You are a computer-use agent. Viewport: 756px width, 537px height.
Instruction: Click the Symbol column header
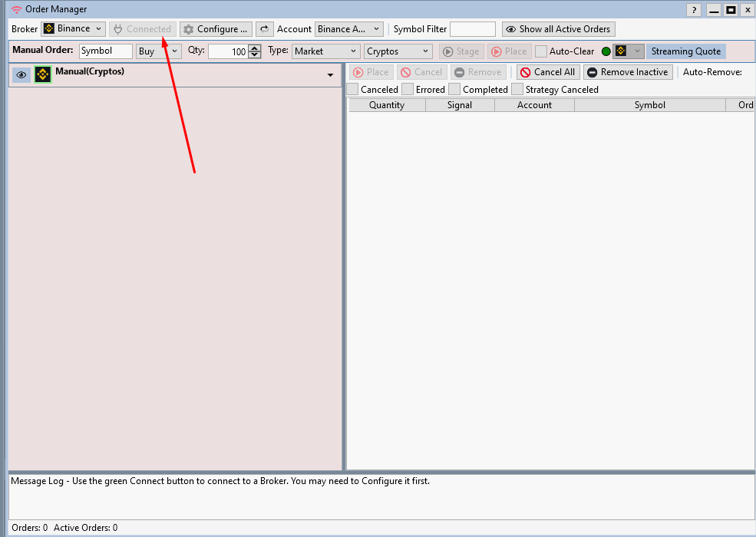[x=649, y=105]
